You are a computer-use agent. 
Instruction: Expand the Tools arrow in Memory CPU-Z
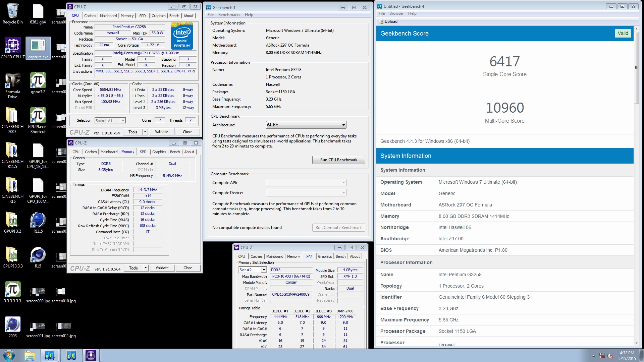coord(146,268)
